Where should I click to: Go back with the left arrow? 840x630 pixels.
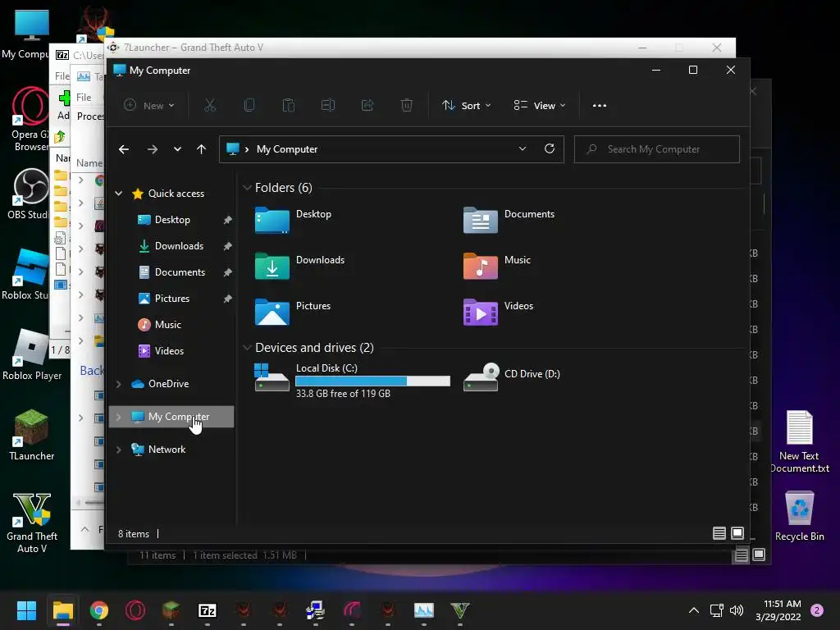coord(124,149)
